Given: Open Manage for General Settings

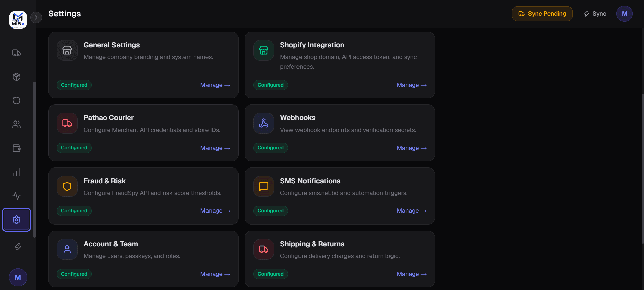Looking at the screenshot, I should point(215,85).
